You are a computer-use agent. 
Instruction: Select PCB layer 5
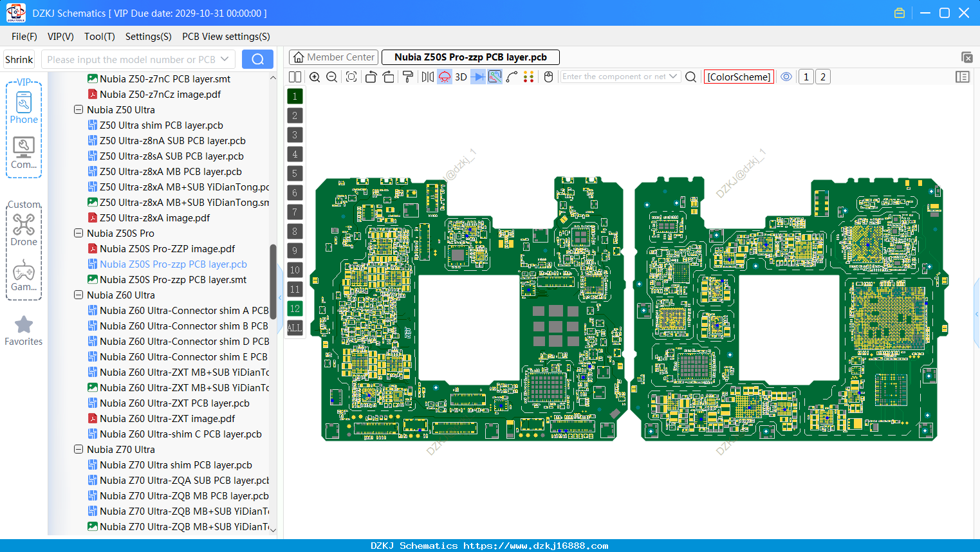tap(295, 174)
